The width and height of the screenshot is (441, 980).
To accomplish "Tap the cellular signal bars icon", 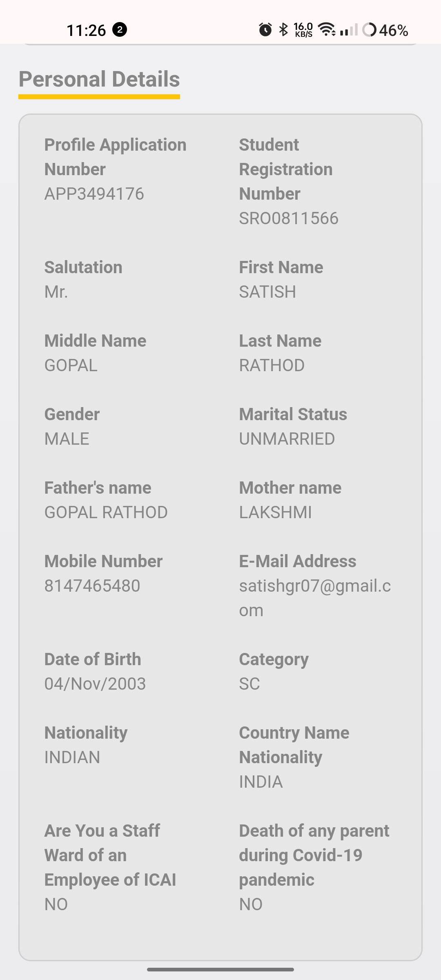I will click(349, 30).
